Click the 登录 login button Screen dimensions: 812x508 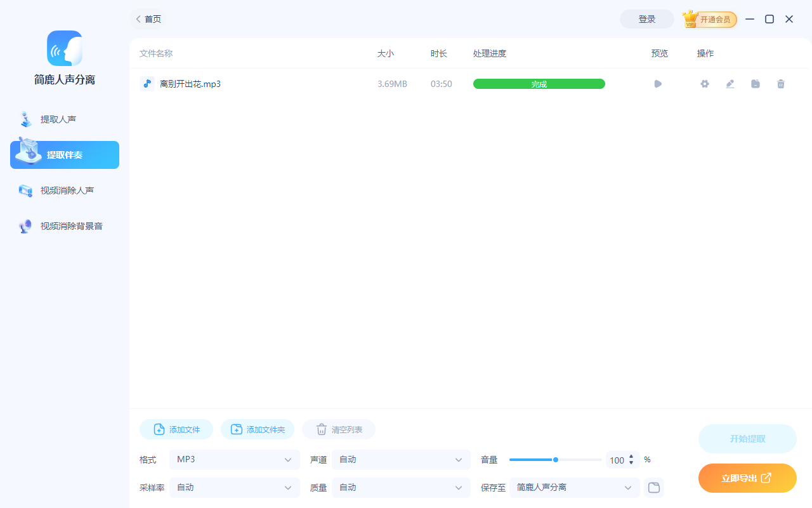coord(646,19)
